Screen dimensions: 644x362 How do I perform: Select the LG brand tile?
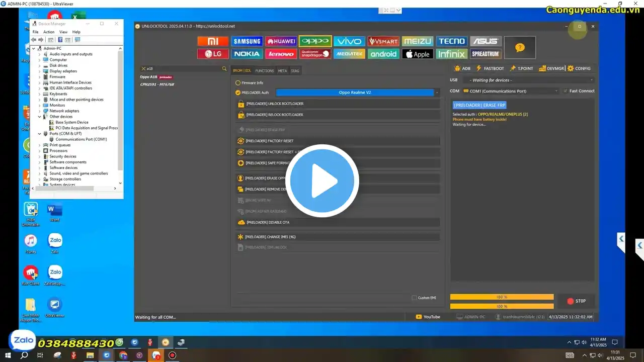click(213, 54)
